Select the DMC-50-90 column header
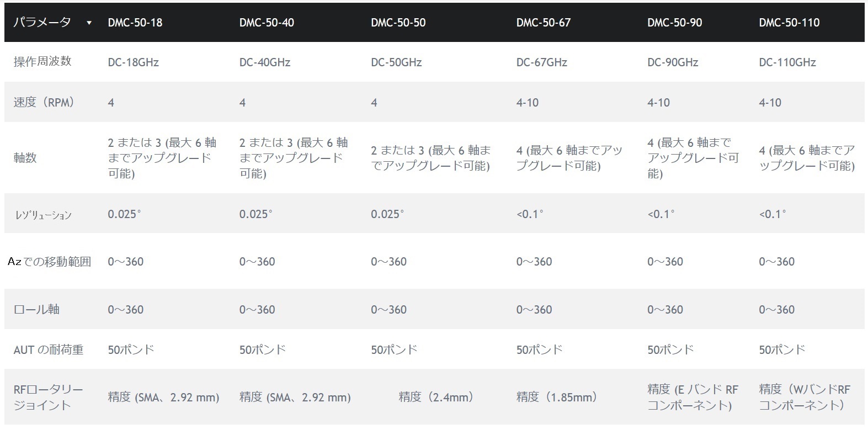The image size is (868, 429). (675, 23)
